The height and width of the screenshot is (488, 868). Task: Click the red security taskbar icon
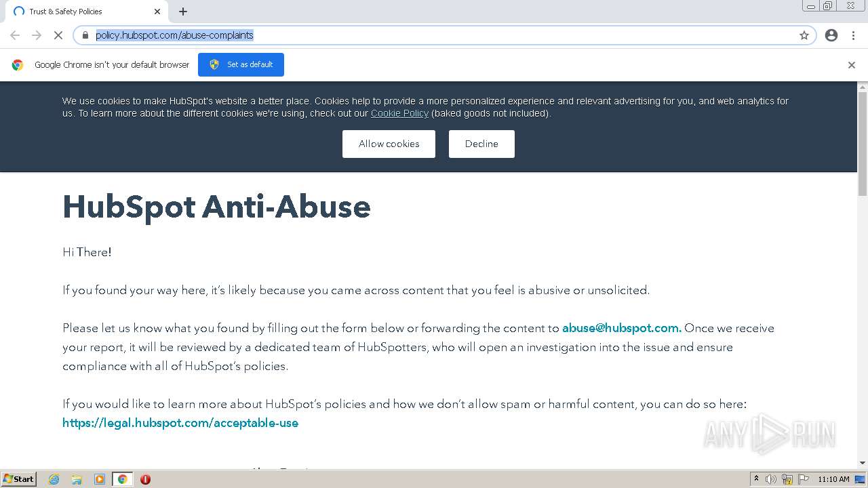coord(145,479)
